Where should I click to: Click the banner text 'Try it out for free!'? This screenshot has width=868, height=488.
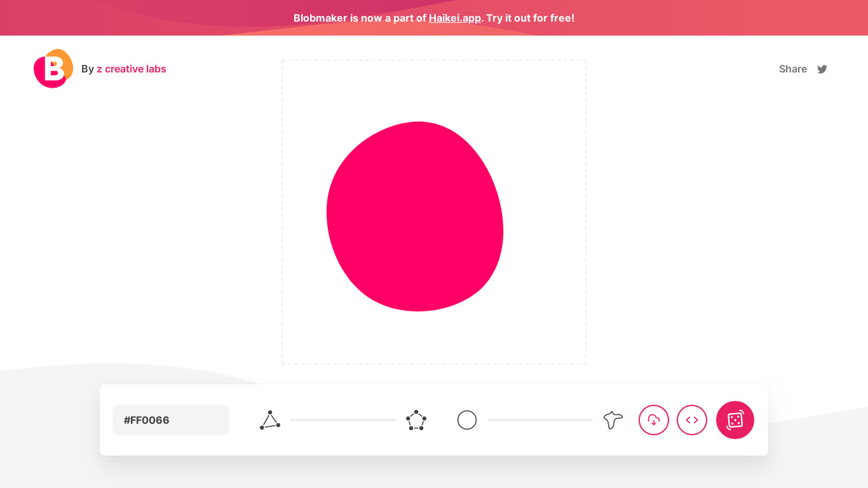(x=531, y=18)
